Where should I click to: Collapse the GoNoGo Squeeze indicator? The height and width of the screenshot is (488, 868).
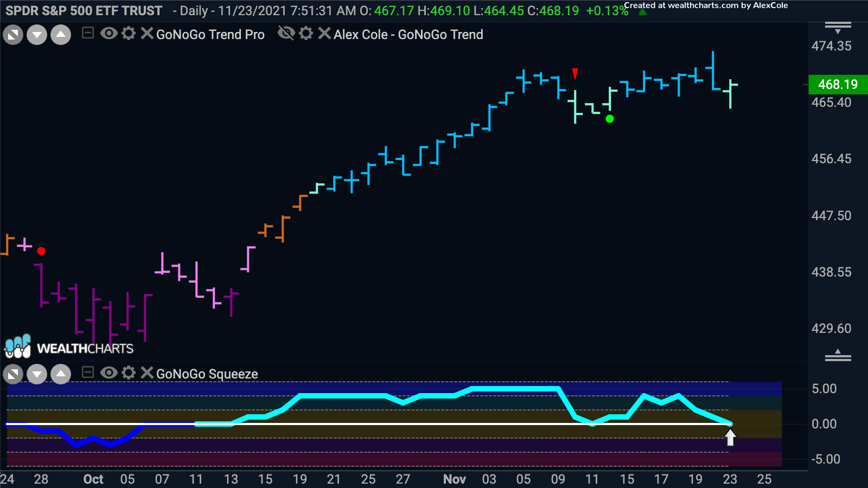pyautogui.click(x=88, y=373)
